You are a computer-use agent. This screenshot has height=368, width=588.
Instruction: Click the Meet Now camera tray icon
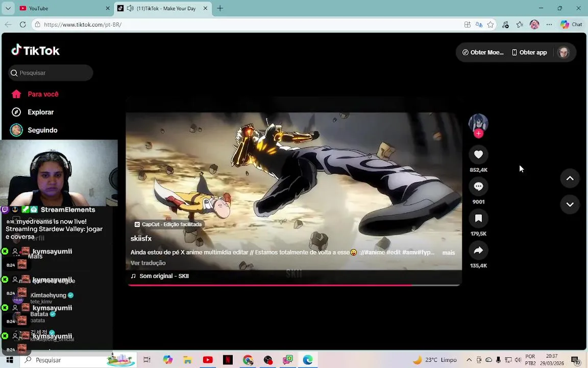tap(478, 360)
